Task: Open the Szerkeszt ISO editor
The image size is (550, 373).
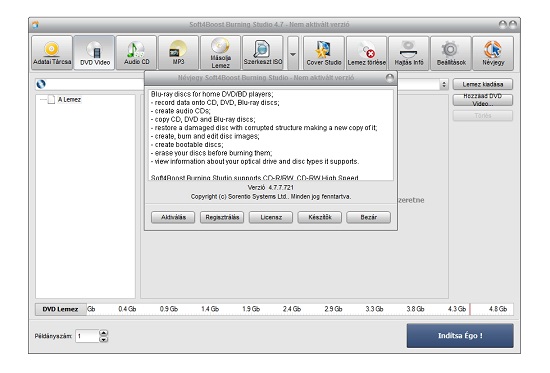Action: (262, 53)
